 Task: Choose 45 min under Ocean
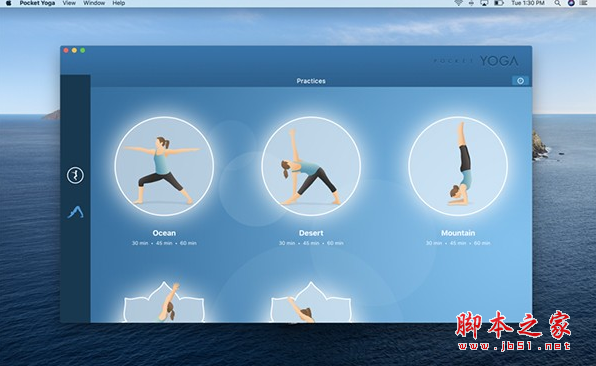(164, 243)
